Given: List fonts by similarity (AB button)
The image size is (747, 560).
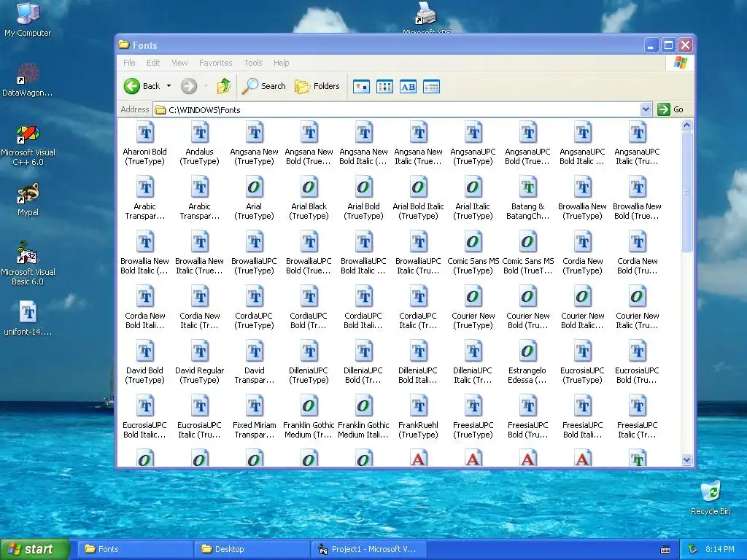Looking at the screenshot, I should (x=408, y=87).
